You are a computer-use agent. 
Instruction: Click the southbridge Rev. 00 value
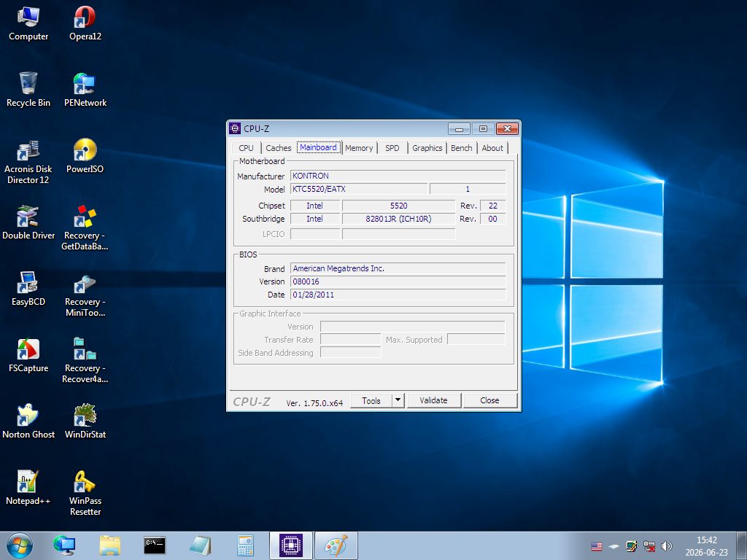(x=492, y=219)
